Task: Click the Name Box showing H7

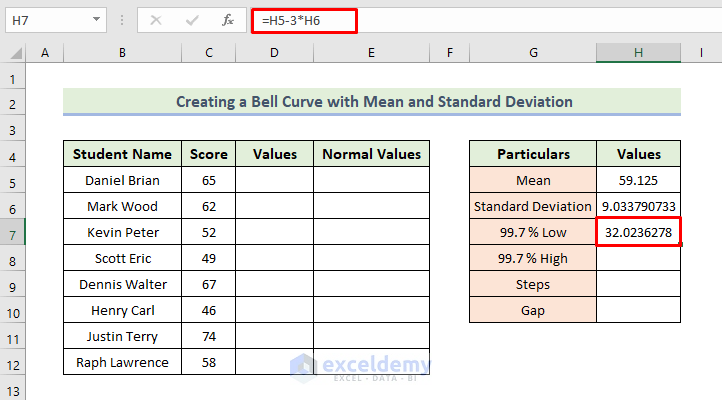Action: click(x=45, y=19)
